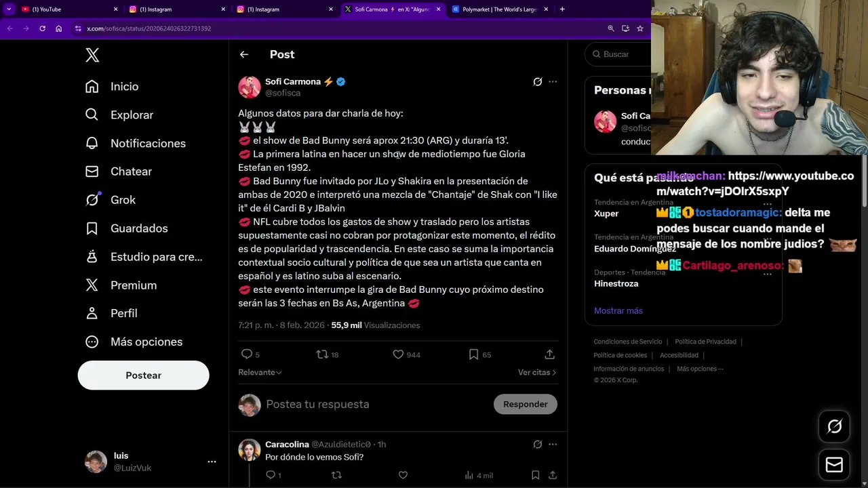Open a new browser tab
Viewport: 868px width, 488px height.
pyautogui.click(x=562, y=9)
